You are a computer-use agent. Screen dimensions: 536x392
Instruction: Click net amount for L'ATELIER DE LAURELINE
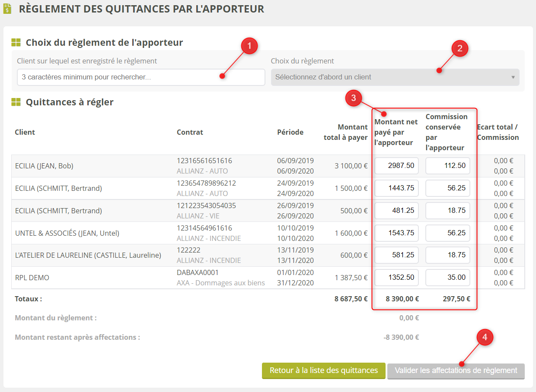[x=396, y=255]
